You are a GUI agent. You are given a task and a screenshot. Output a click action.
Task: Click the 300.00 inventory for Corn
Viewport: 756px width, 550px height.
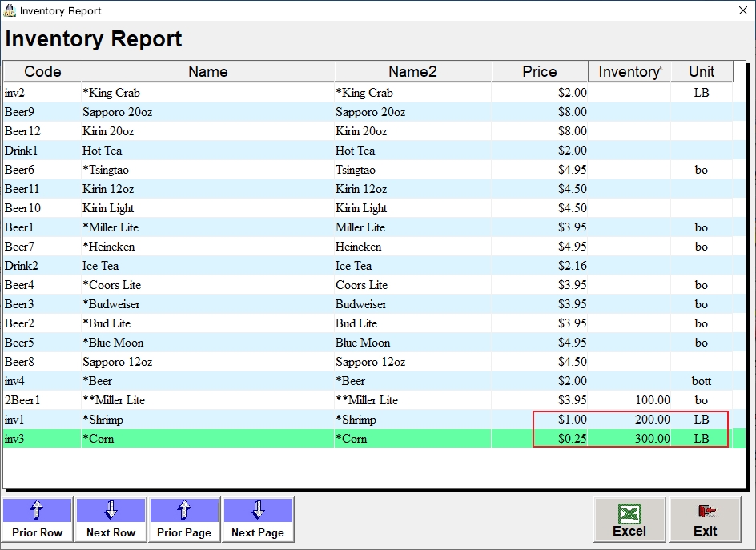click(x=629, y=439)
